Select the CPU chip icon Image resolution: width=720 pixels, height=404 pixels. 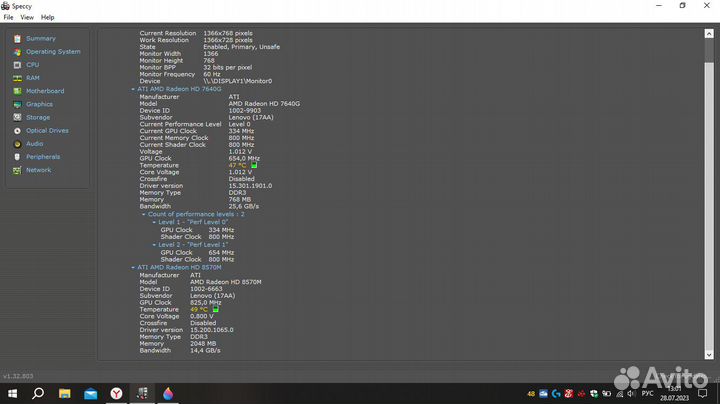(x=17, y=65)
